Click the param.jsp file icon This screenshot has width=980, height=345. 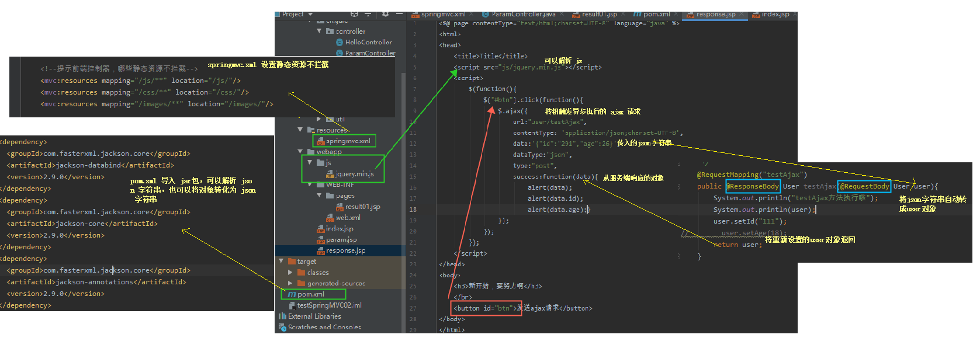pyautogui.click(x=320, y=239)
